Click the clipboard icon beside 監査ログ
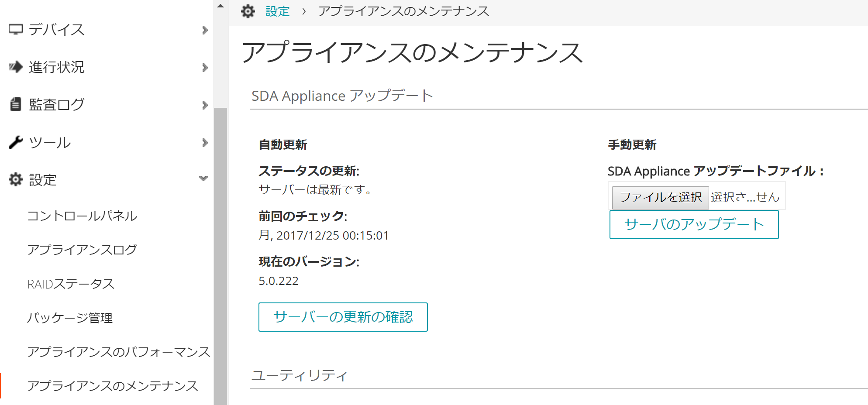Image resolution: width=868 pixels, height=405 pixels. [16, 104]
